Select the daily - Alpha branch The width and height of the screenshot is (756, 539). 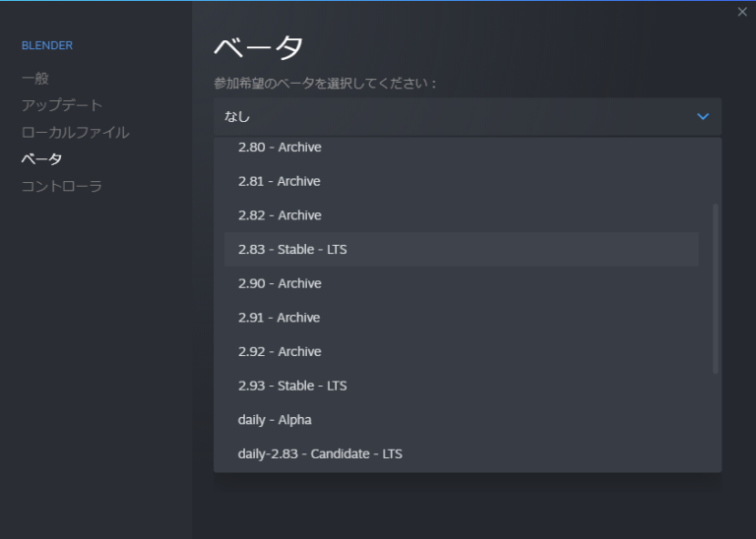tap(461, 420)
